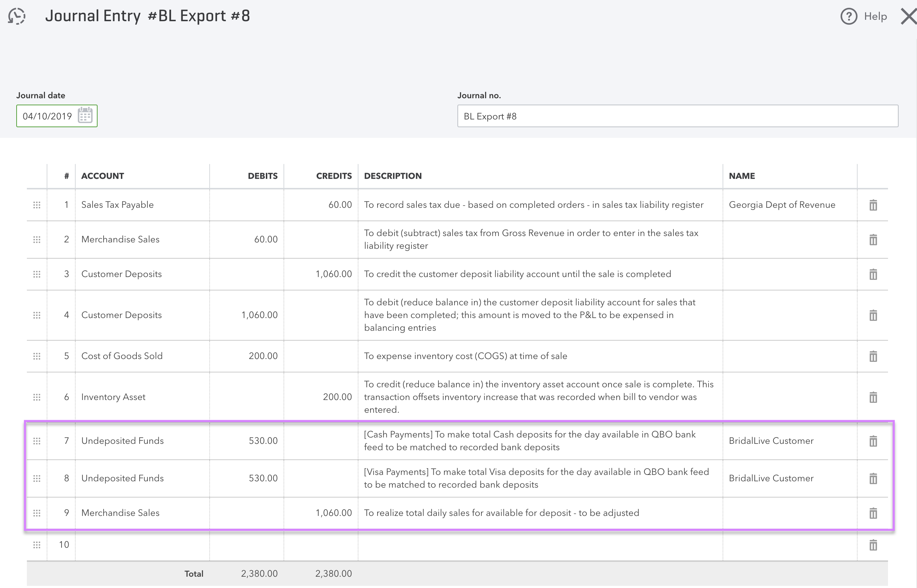Click the Journal no. input field

click(x=677, y=116)
